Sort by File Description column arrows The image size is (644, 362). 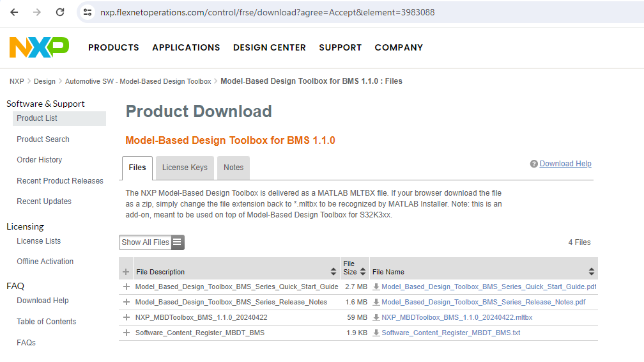[x=333, y=272]
